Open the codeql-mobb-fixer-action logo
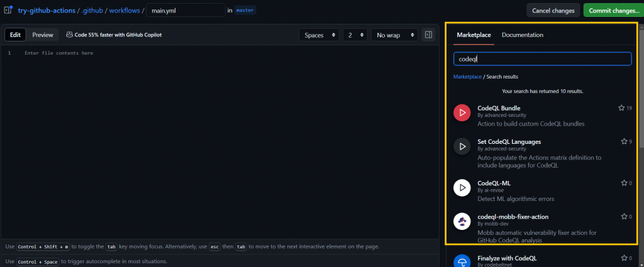The image size is (644, 267). click(462, 221)
